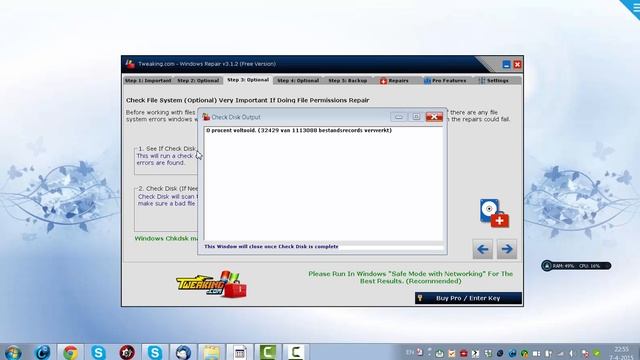Screen dimensions: 640x360
Task: Open the blue corner menu icon
Action: click(631, 9)
